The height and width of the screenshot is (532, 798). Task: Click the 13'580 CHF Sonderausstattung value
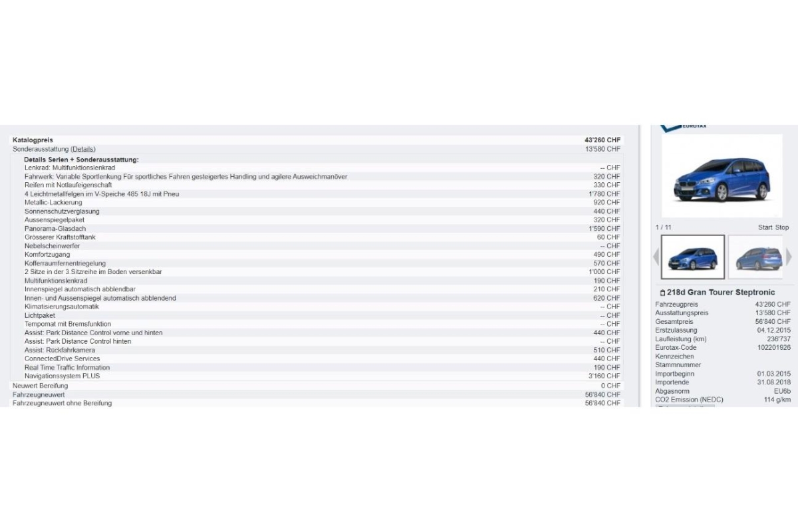[x=602, y=149]
